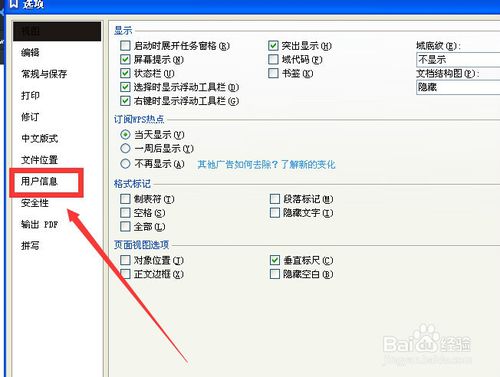Check the 全部 format marks checkbox
500x377 pixels.
(125, 227)
